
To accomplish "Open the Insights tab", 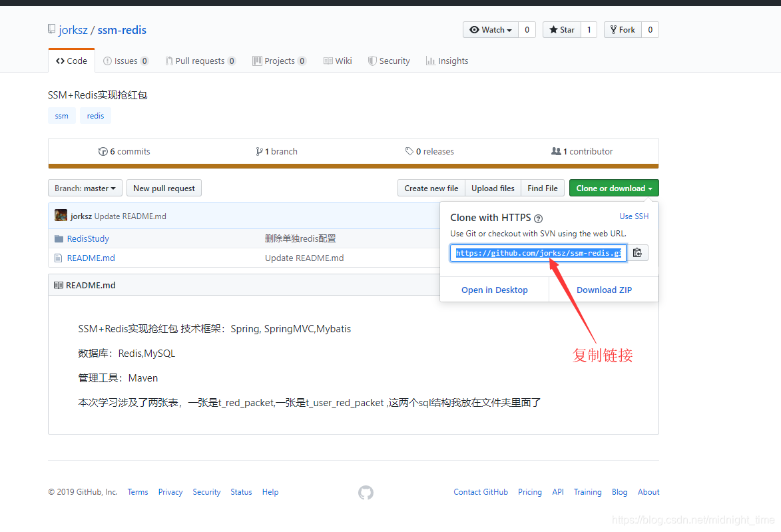I will [x=447, y=61].
